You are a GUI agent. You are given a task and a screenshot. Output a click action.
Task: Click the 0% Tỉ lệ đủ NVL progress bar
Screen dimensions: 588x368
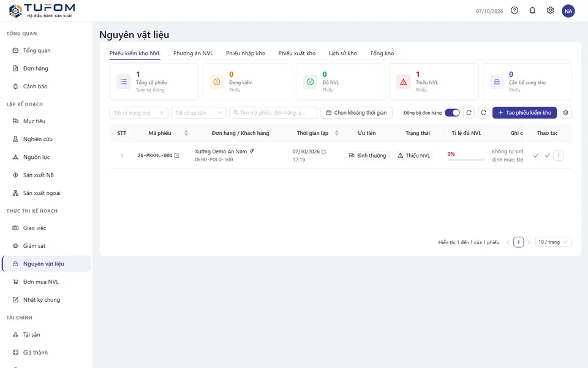click(466, 159)
